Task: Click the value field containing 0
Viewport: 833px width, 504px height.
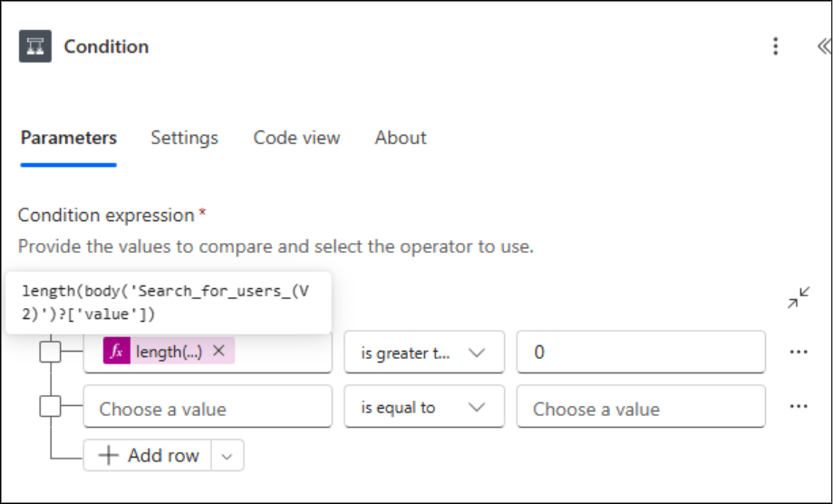Action: click(x=640, y=353)
